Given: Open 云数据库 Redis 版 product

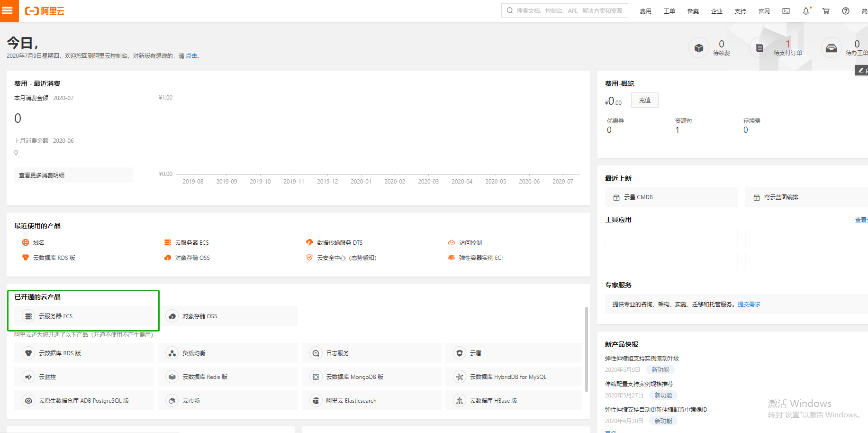Looking at the screenshot, I should [x=228, y=377].
